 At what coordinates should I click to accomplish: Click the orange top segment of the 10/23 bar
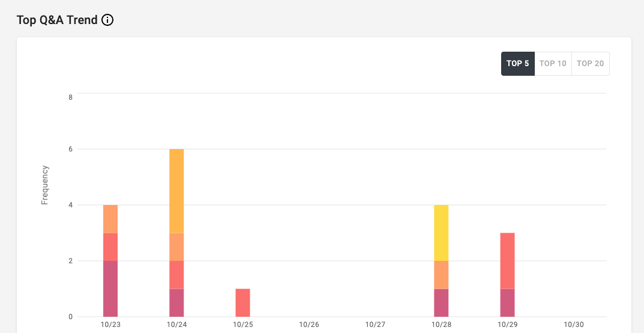[x=110, y=219]
